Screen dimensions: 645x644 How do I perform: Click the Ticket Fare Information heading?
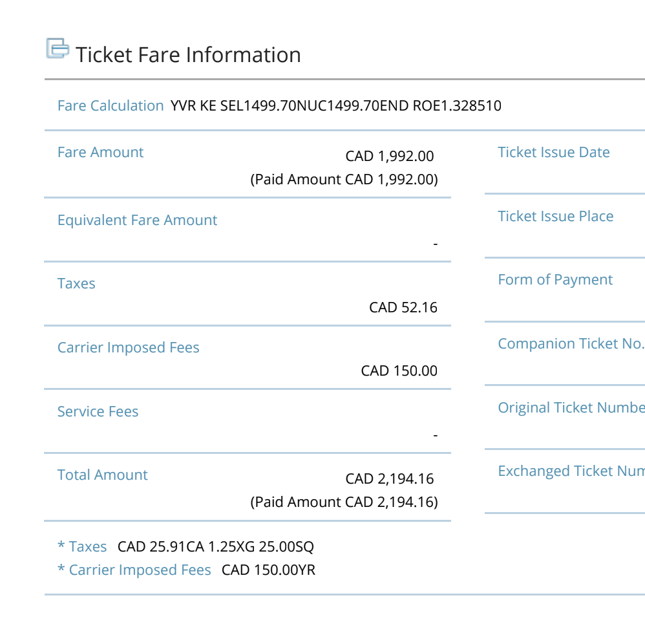pyautogui.click(x=188, y=55)
